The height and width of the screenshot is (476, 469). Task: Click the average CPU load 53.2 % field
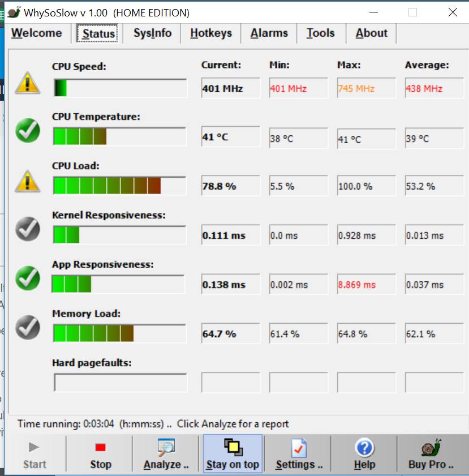[x=434, y=186]
